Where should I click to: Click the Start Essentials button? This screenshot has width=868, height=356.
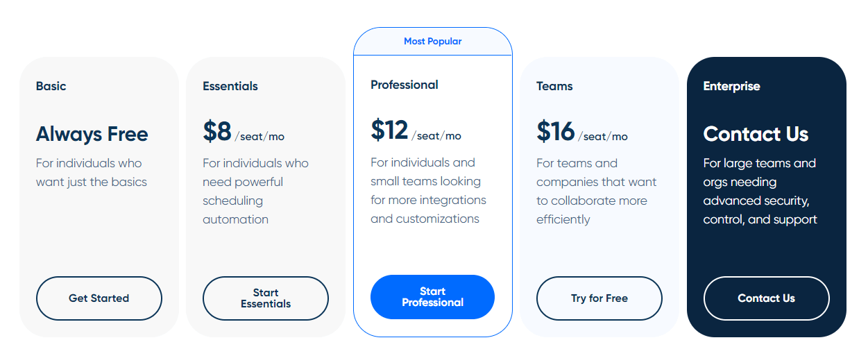[x=265, y=298]
